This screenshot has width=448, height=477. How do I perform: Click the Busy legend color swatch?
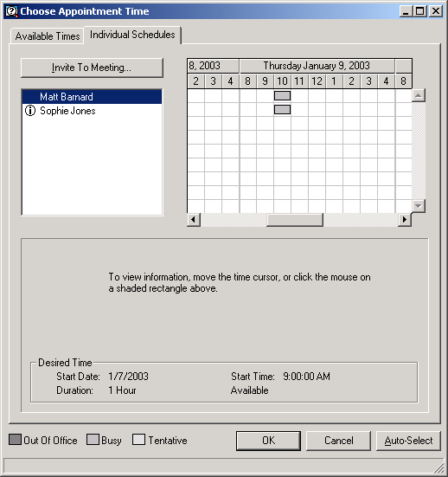[x=93, y=440]
